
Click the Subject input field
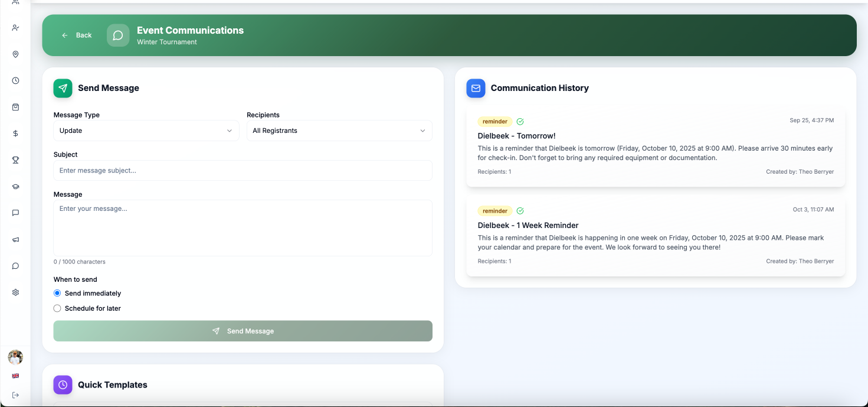[x=243, y=171]
